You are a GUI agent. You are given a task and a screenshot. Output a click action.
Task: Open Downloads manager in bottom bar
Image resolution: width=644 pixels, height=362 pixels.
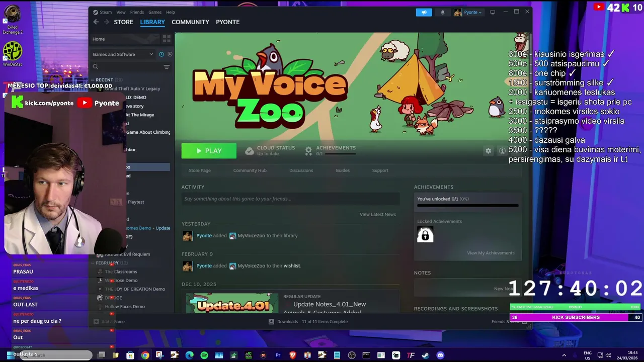tap(308, 322)
